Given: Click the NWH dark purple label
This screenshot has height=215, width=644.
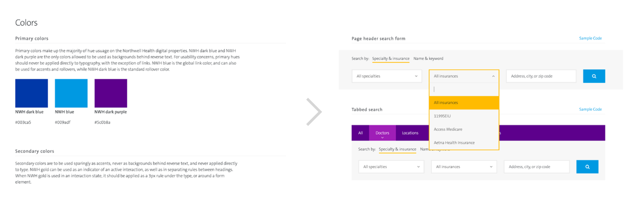Looking at the screenshot, I should click(111, 112).
